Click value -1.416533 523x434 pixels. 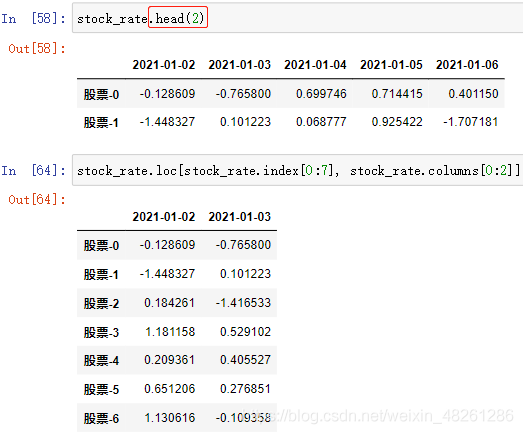[243, 303]
